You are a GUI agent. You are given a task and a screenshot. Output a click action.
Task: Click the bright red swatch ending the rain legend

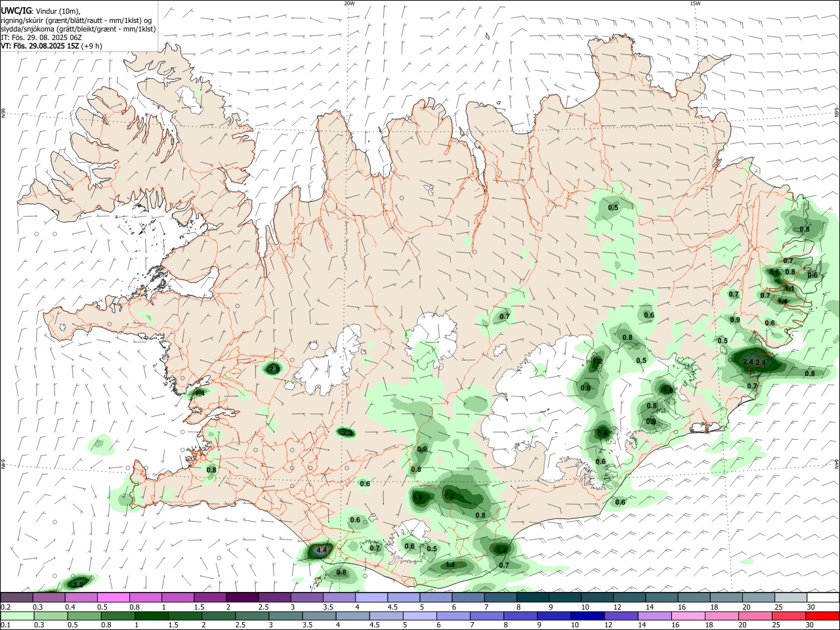pos(823,616)
